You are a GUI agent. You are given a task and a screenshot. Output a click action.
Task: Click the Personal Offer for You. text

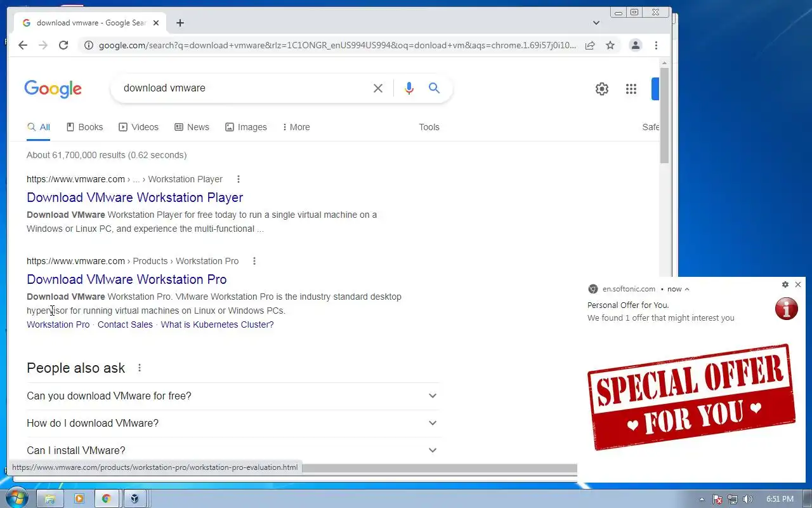[x=628, y=305]
